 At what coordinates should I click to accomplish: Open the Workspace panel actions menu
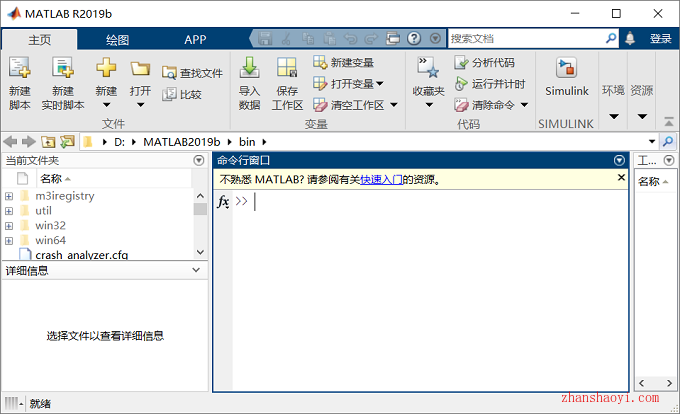point(669,160)
